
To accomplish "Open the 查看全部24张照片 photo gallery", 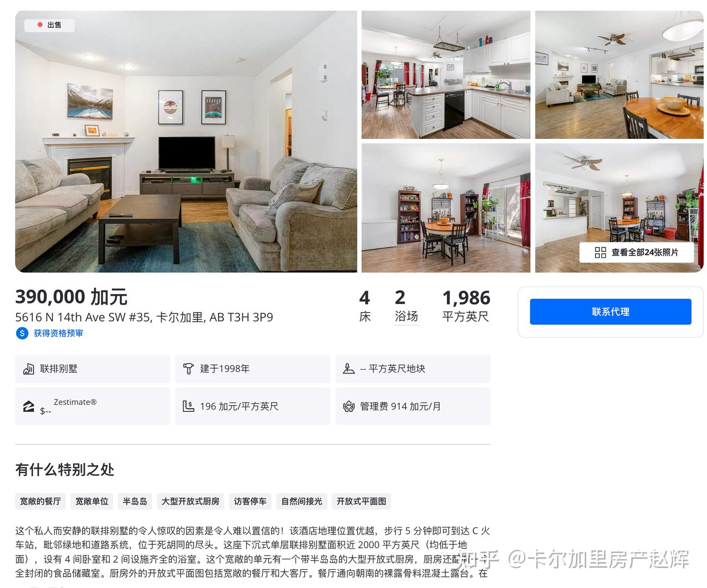I will point(637,252).
